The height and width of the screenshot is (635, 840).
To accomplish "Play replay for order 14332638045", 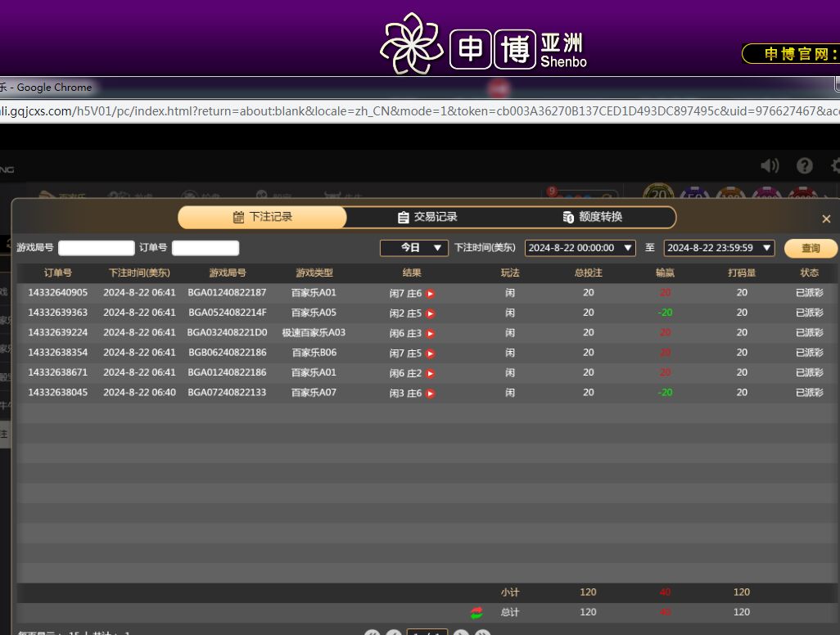I will (x=430, y=394).
